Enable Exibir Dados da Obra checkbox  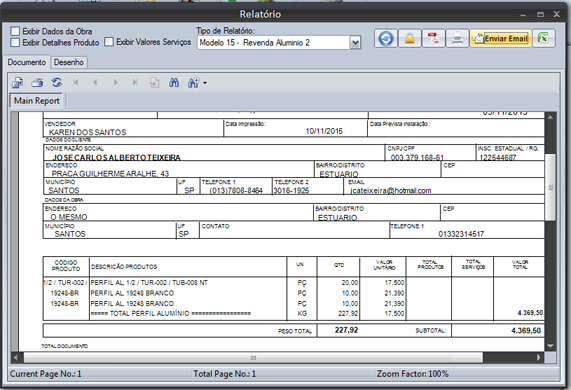coord(15,31)
